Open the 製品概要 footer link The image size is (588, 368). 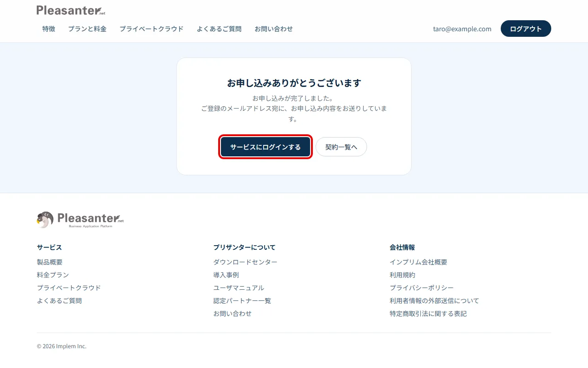(50, 262)
